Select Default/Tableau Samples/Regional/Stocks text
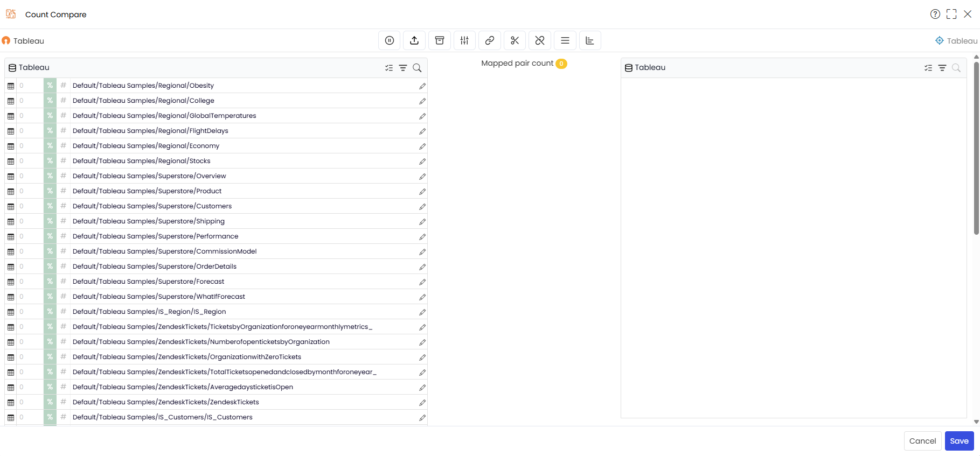Screen dimensions: 980x456 point(142,161)
